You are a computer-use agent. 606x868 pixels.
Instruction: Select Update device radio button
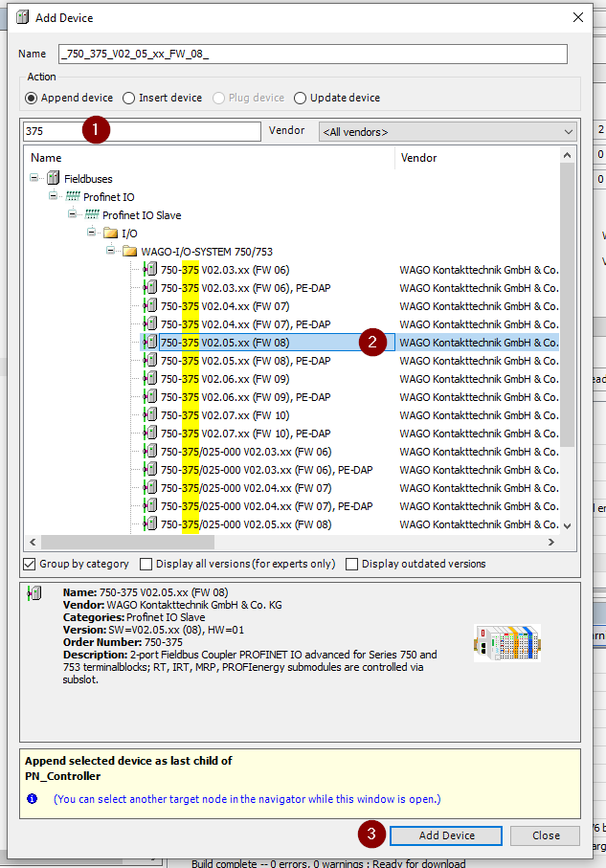click(x=300, y=98)
